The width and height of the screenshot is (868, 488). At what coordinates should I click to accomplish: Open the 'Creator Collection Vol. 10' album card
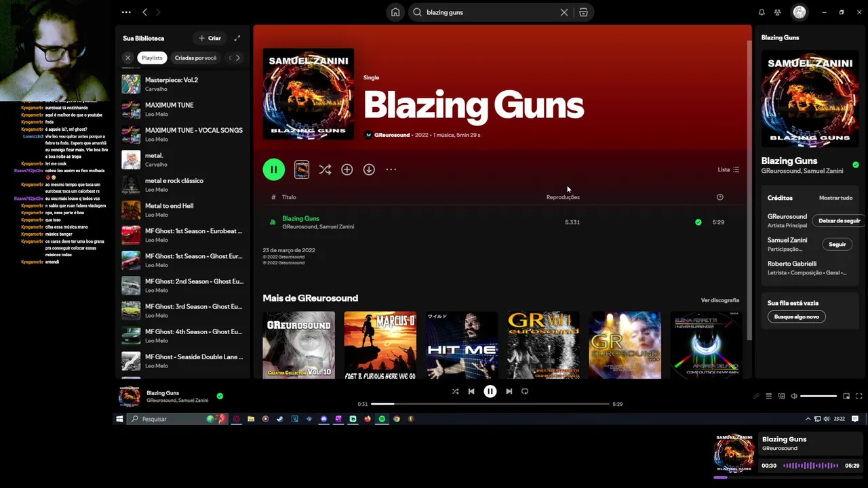(299, 345)
